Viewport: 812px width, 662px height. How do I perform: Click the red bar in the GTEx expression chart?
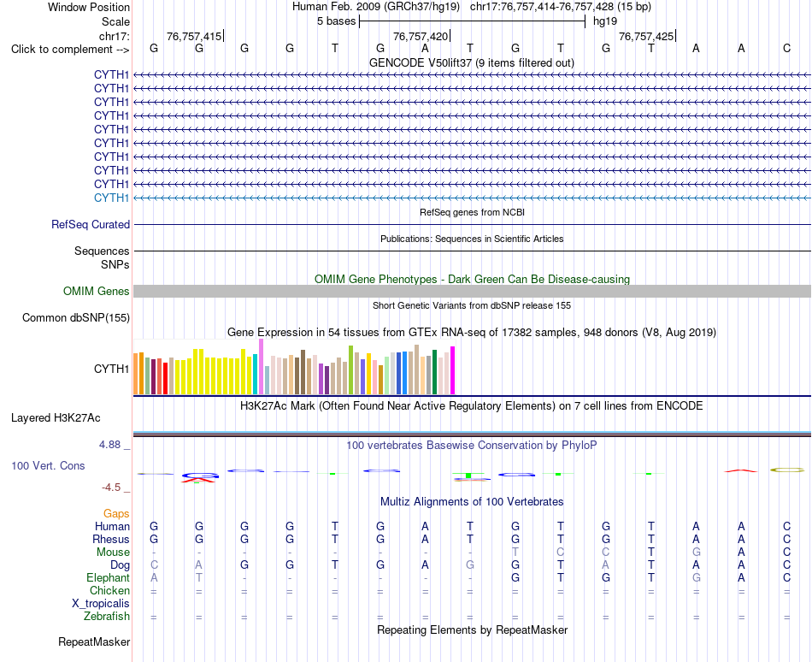(x=165, y=379)
